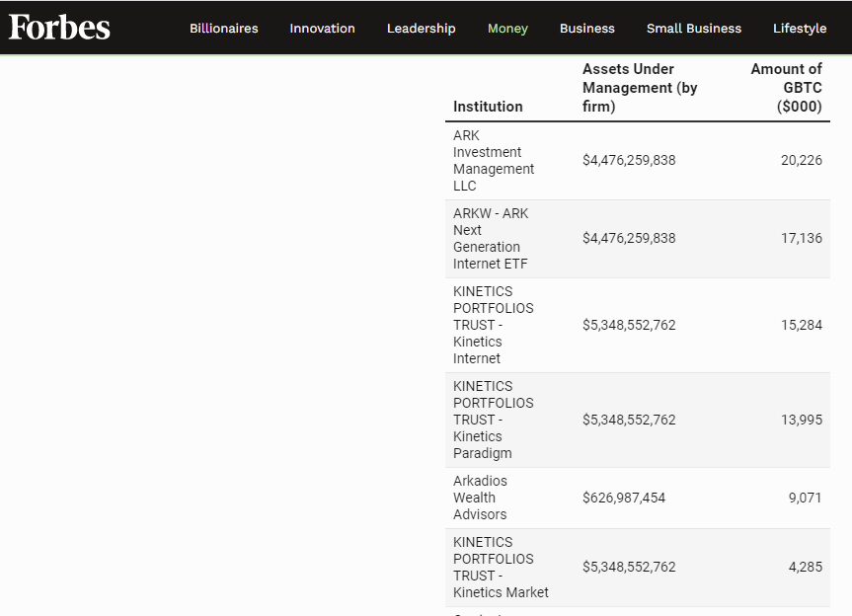Select the Arkadios Wealth Advisors row

point(638,498)
